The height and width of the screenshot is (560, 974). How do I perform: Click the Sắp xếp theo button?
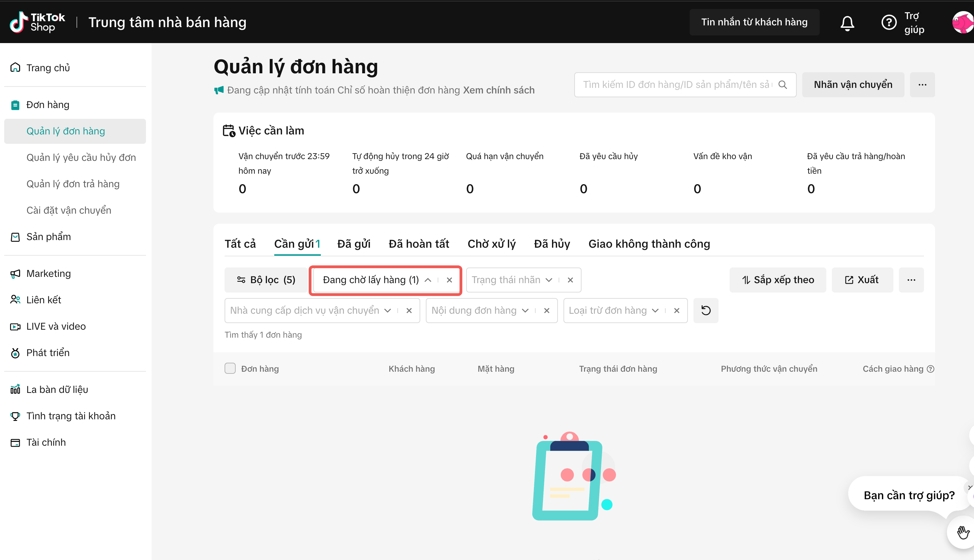(777, 280)
